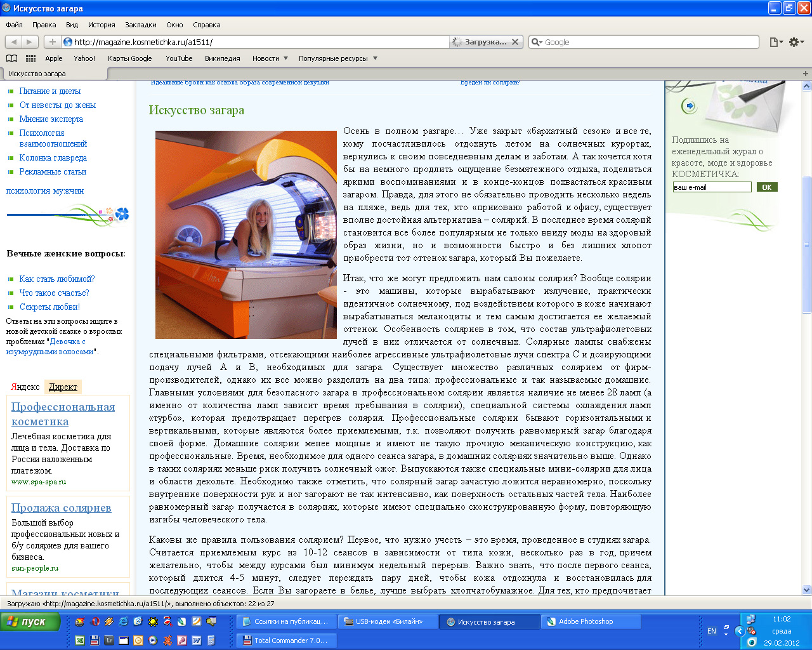Open the Правка menu
812x650 pixels.
tap(44, 25)
